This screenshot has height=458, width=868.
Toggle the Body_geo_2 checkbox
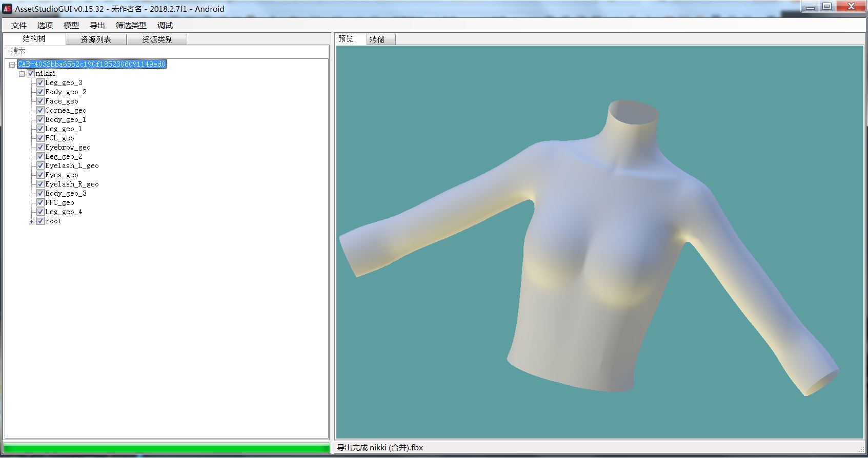click(x=40, y=92)
